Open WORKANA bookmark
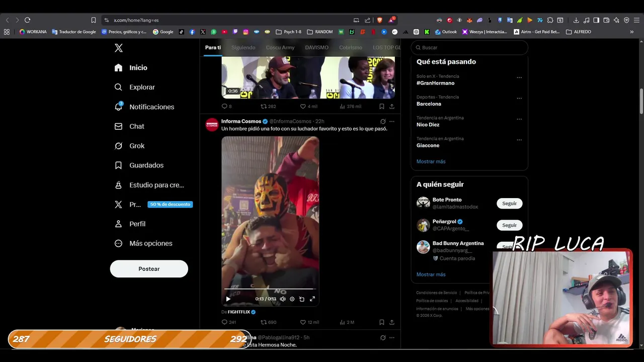The image size is (644, 362). point(33,32)
